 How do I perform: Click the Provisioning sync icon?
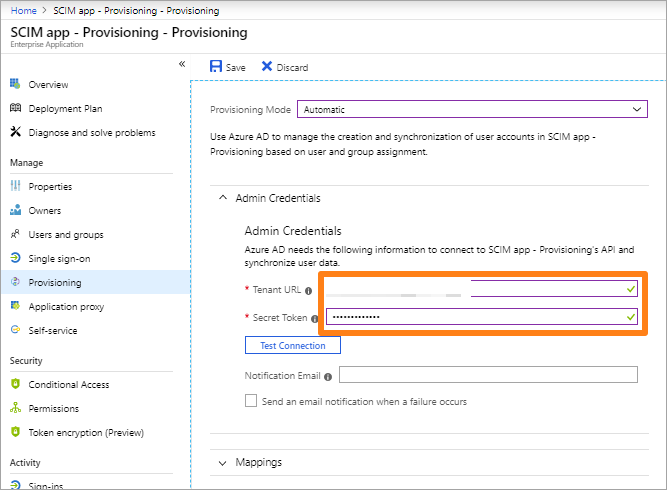[15, 282]
